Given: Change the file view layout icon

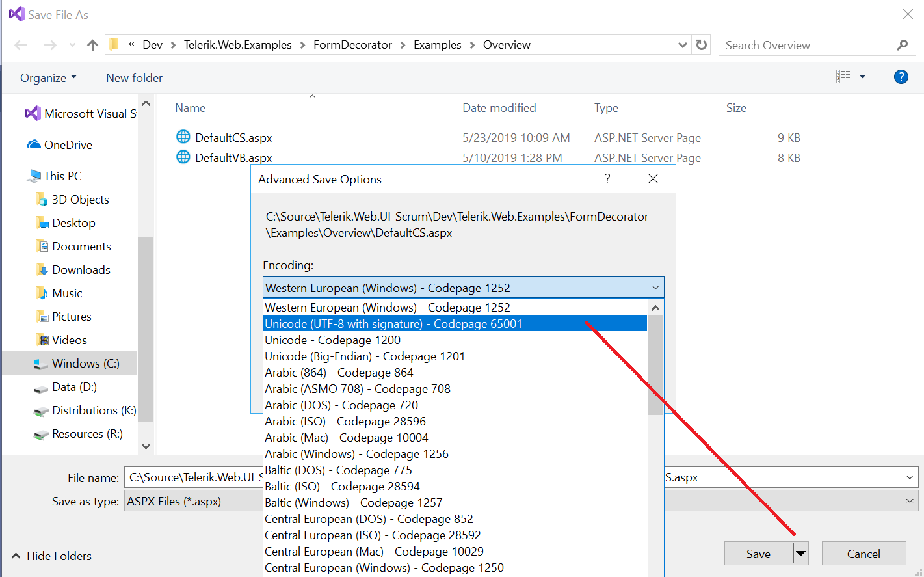Looking at the screenshot, I should [843, 77].
